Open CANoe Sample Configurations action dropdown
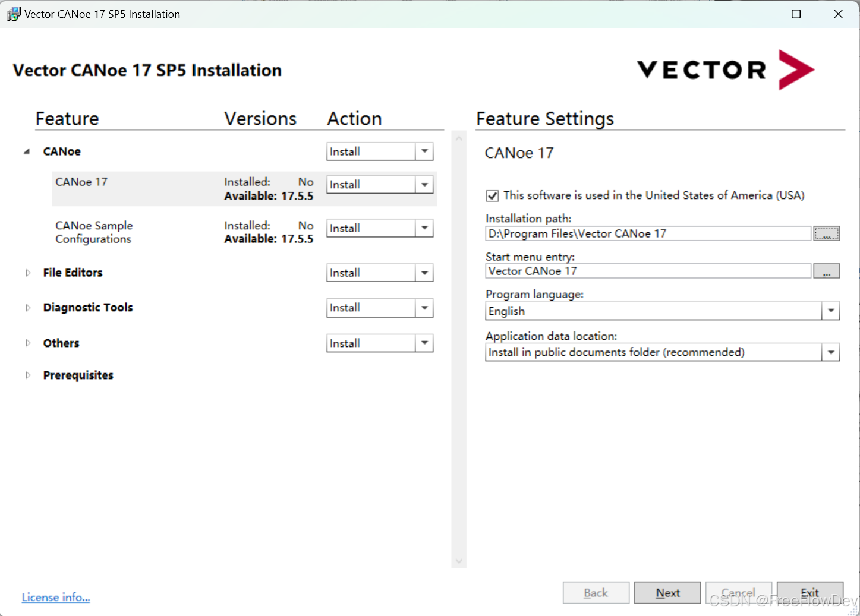 click(424, 228)
